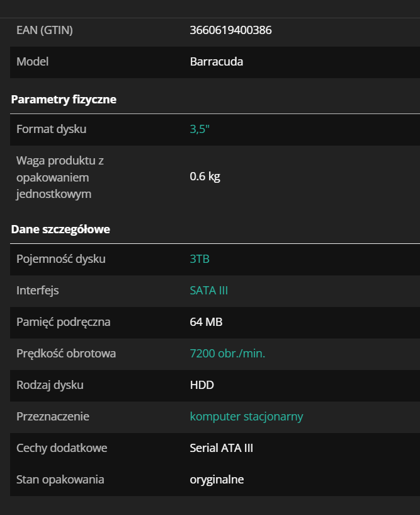Select the oryginalne packaging value
This screenshot has width=420, height=515.
(217, 480)
